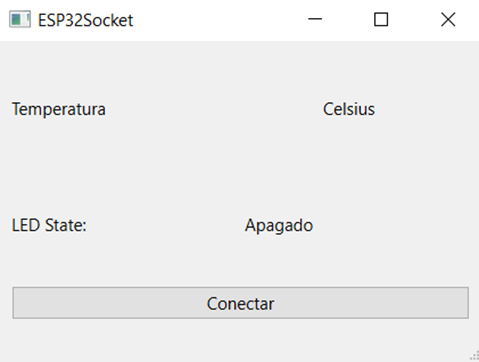
Task: Click the Apagado LED status text
Action: point(279,226)
